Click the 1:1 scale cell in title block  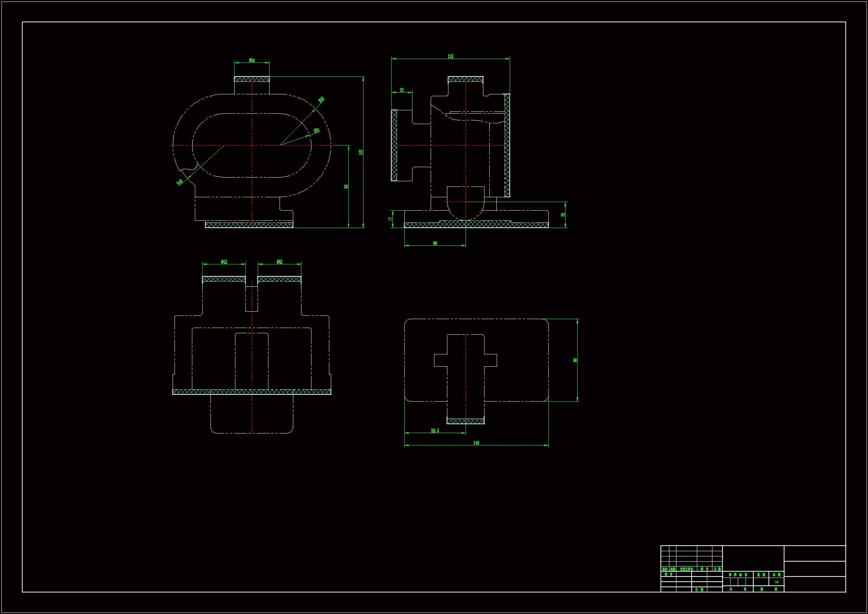tap(776, 582)
